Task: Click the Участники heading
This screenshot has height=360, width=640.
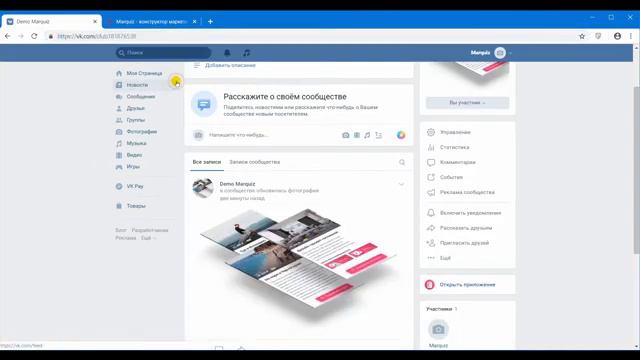Action: [x=439, y=309]
